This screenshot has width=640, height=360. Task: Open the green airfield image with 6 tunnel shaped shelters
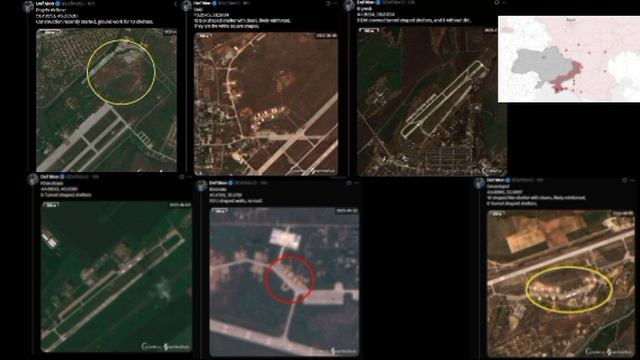coord(116,276)
